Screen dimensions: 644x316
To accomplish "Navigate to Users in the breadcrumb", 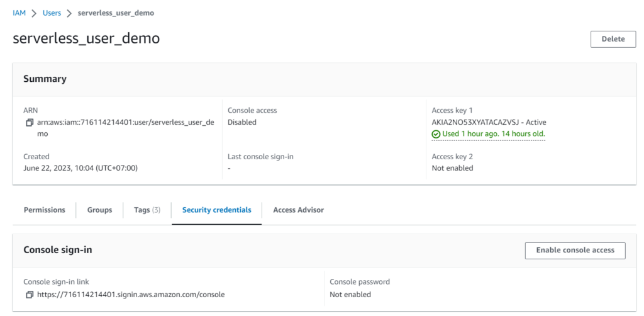I will pos(52,13).
